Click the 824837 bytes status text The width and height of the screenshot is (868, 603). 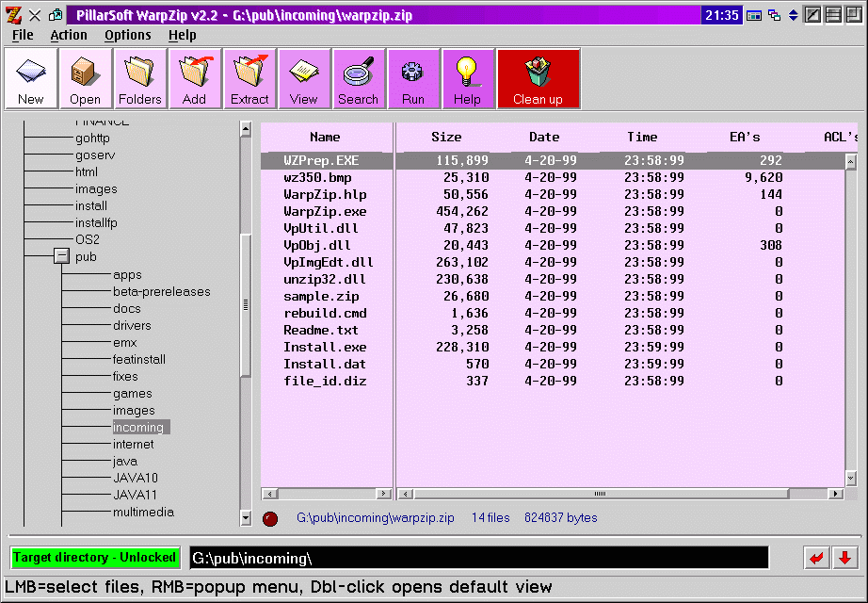[x=561, y=517]
